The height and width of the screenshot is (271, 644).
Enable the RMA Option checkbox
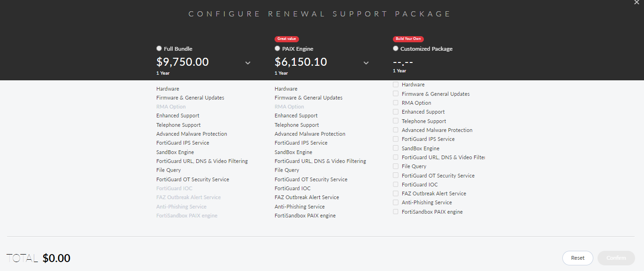click(395, 102)
